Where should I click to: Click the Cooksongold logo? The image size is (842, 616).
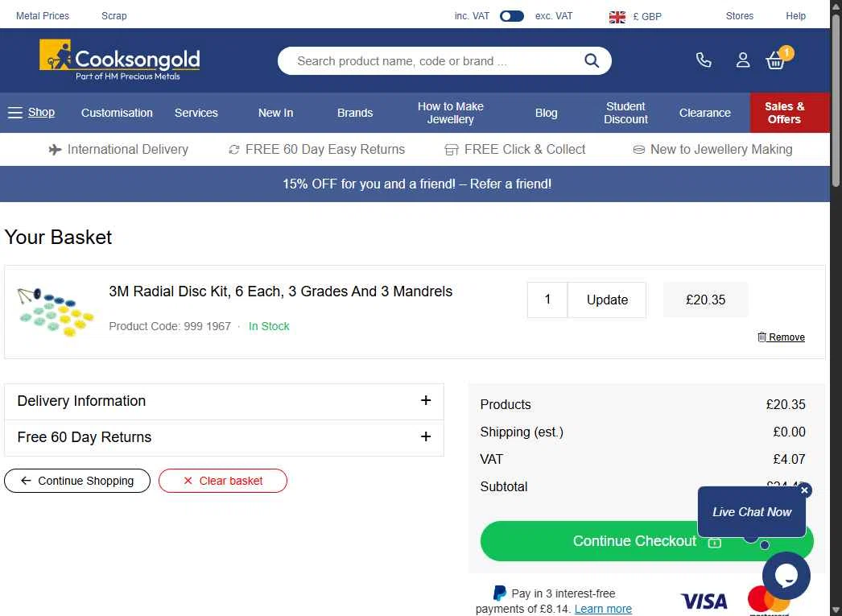120,60
